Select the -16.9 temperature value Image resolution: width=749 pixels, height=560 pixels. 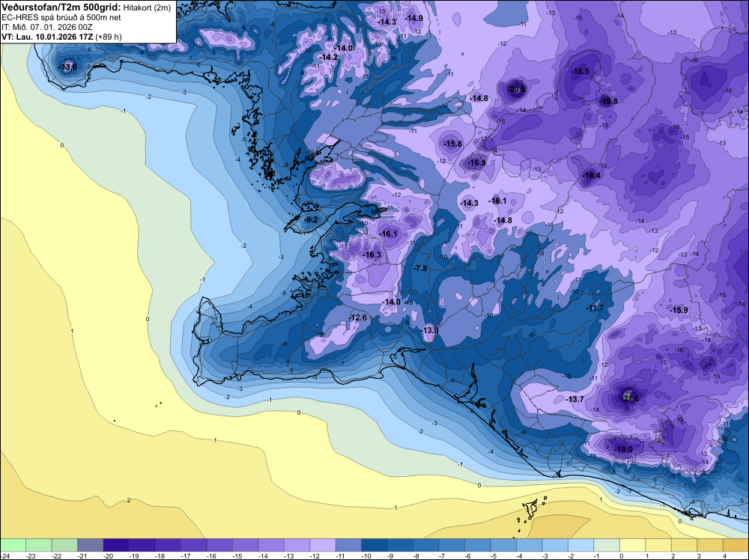click(476, 162)
